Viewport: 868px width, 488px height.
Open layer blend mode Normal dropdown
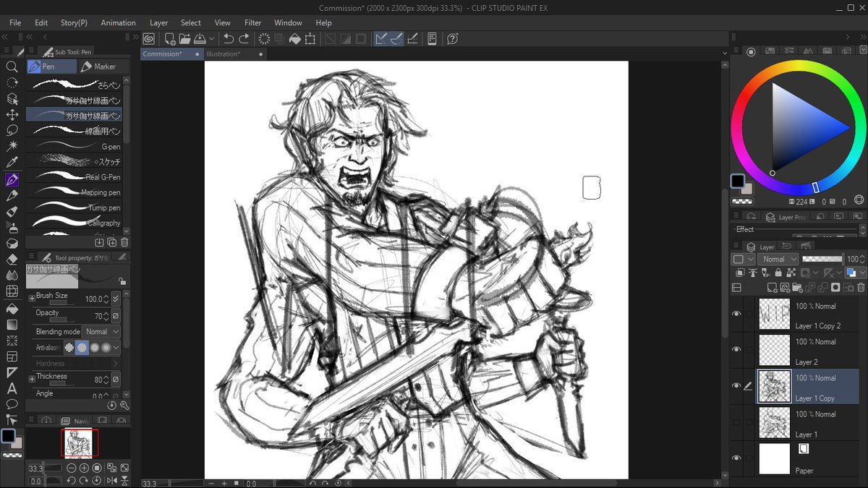(x=778, y=259)
